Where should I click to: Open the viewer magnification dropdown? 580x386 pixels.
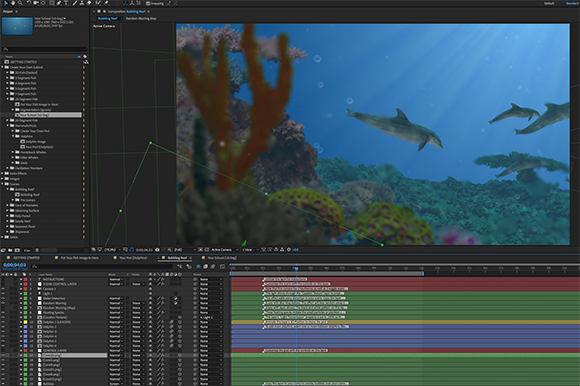click(x=112, y=250)
